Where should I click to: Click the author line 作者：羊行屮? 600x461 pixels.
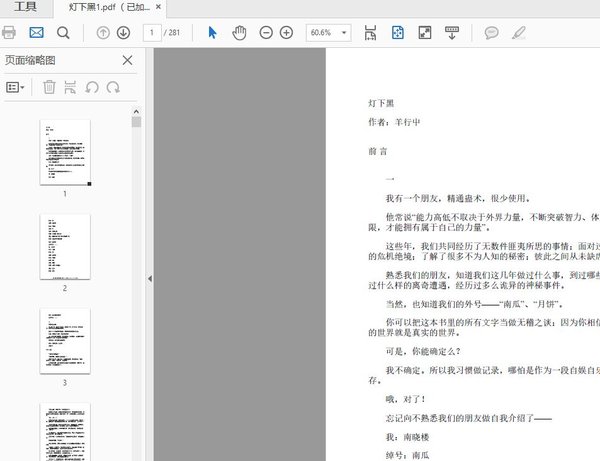394,122
